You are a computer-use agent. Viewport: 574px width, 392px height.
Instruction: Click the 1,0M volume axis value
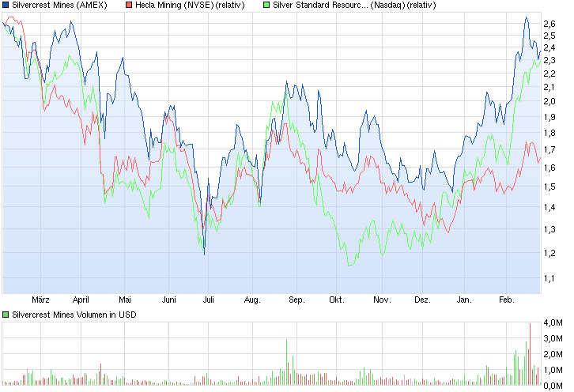click(x=553, y=370)
